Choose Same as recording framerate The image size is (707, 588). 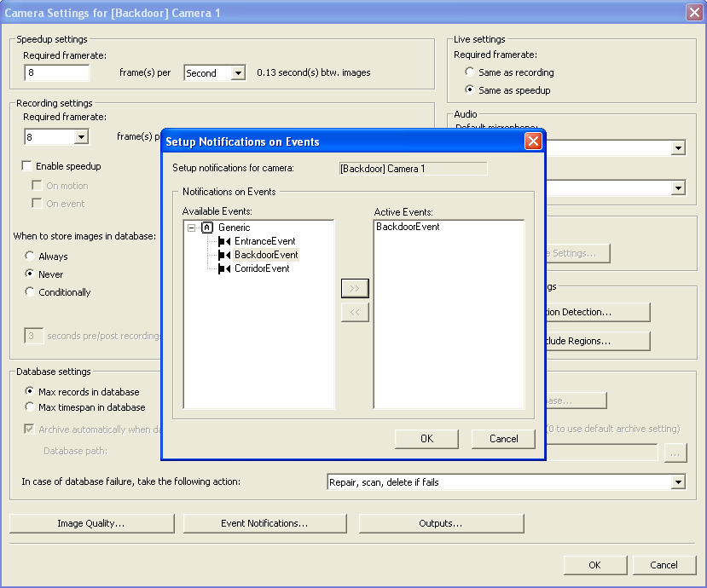470,72
